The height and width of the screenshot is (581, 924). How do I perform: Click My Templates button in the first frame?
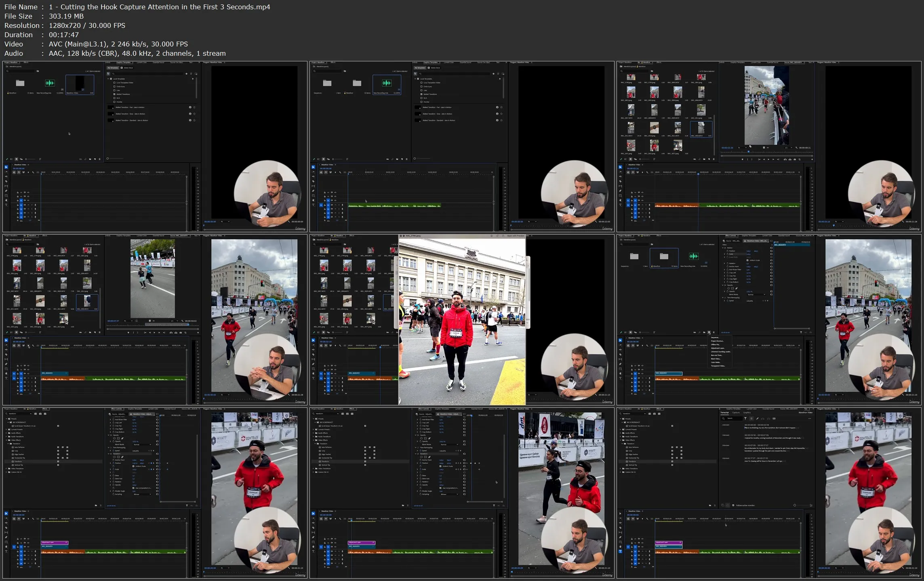click(x=113, y=68)
